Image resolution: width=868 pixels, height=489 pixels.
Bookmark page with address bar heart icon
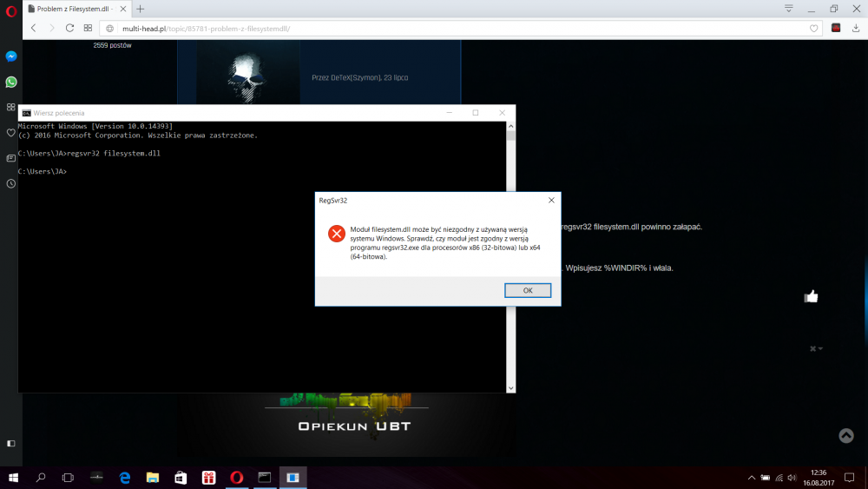click(x=813, y=28)
